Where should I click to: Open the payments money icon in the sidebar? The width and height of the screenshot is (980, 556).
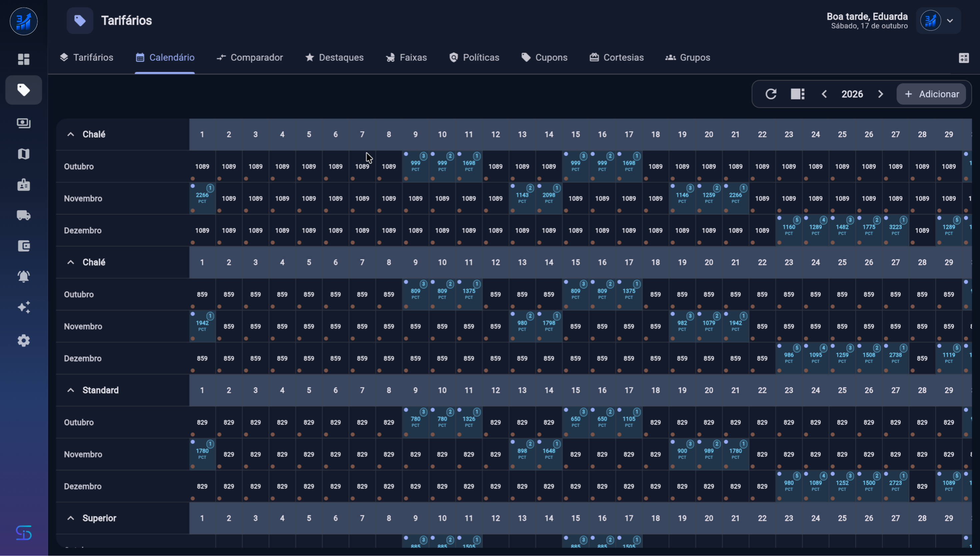click(24, 123)
